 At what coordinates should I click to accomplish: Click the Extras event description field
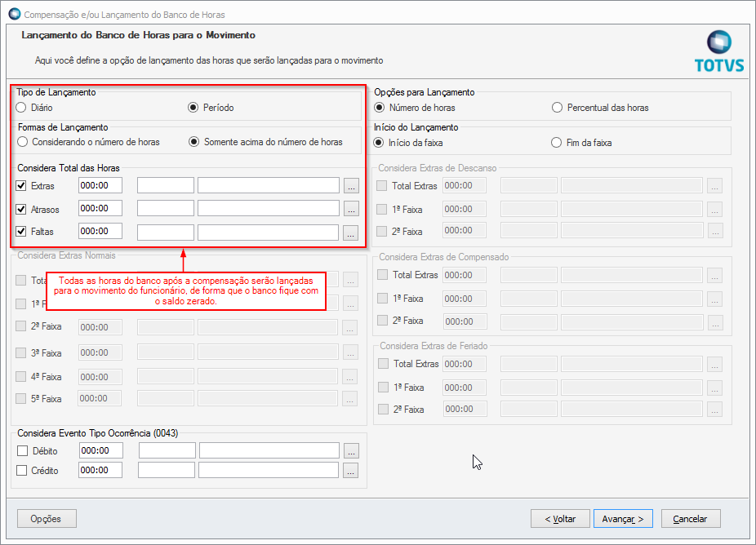pyautogui.click(x=269, y=185)
